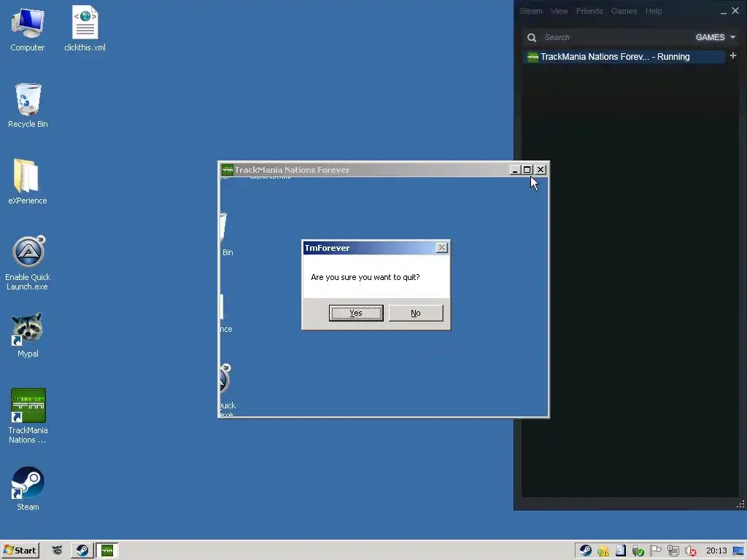Open the Friends menu in Steam
The height and width of the screenshot is (560, 747).
[589, 11]
